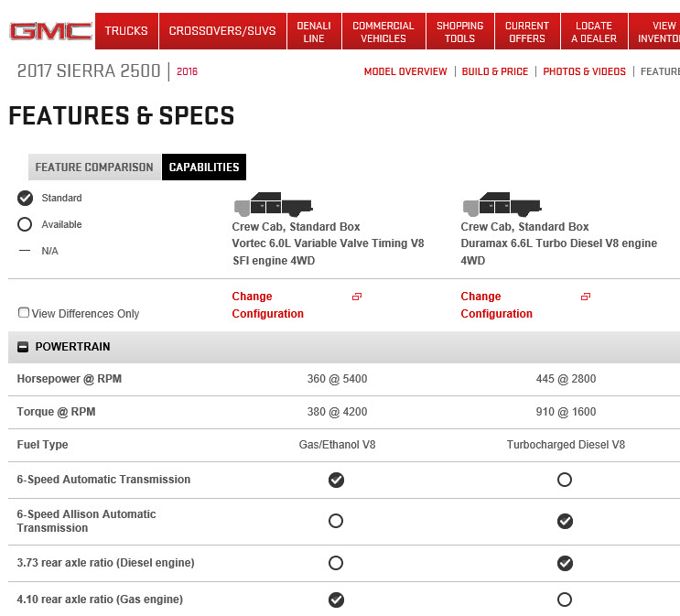Click the Available circle legend icon
Image resolution: width=680 pixels, height=616 pixels.
[x=25, y=224]
